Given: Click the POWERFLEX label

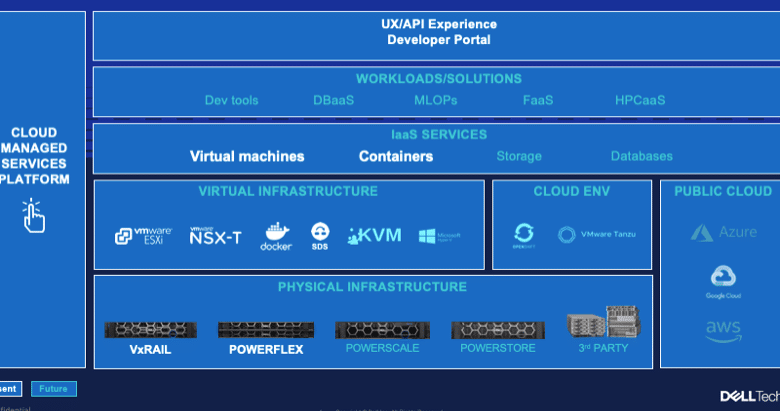Looking at the screenshot, I should coord(266,349).
